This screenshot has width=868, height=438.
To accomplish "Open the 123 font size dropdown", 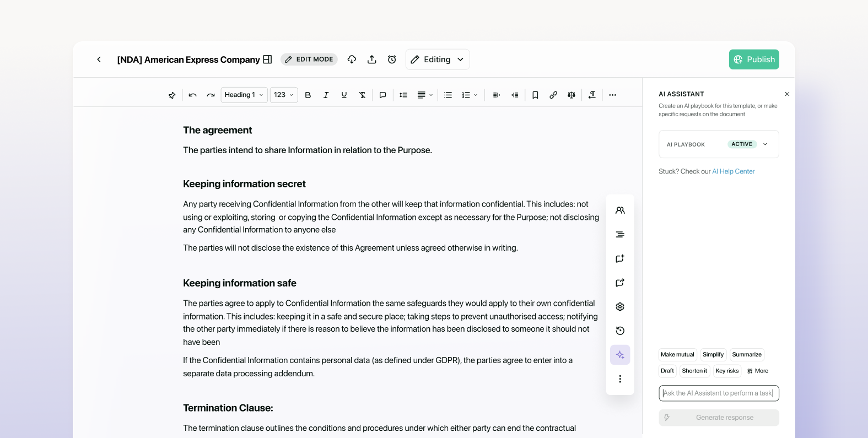I will tap(284, 95).
